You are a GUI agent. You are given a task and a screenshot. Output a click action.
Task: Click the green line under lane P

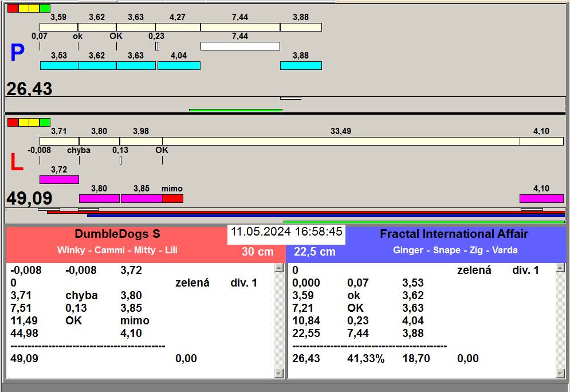tap(235, 110)
